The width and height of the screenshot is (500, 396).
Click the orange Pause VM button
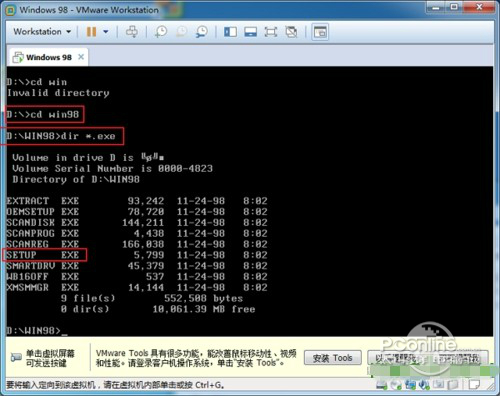click(x=91, y=32)
